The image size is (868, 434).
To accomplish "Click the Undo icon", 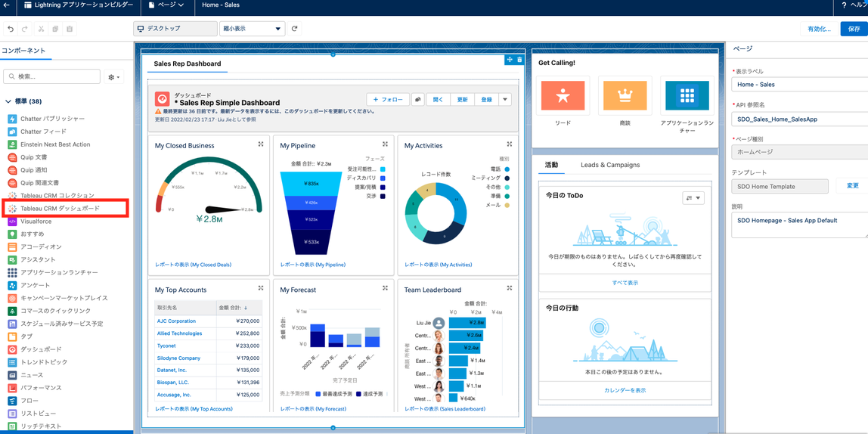I will point(11,29).
